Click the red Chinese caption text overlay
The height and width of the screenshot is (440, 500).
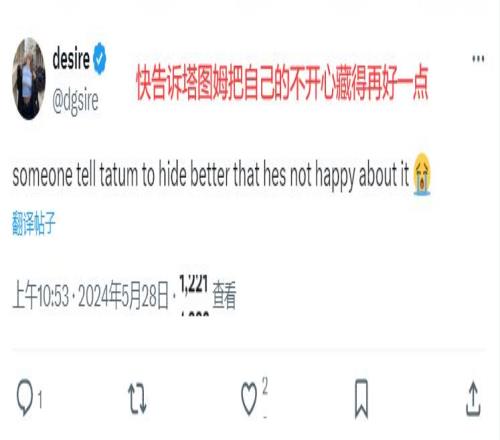pyautogui.click(x=282, y=83)
